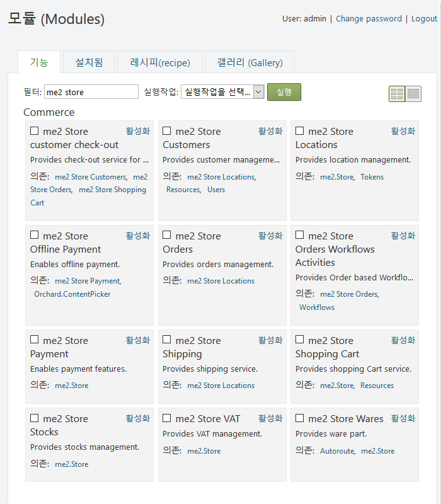Click 'Provides VAT management.' description
This screenshot has height=504, width=441.
212,434
